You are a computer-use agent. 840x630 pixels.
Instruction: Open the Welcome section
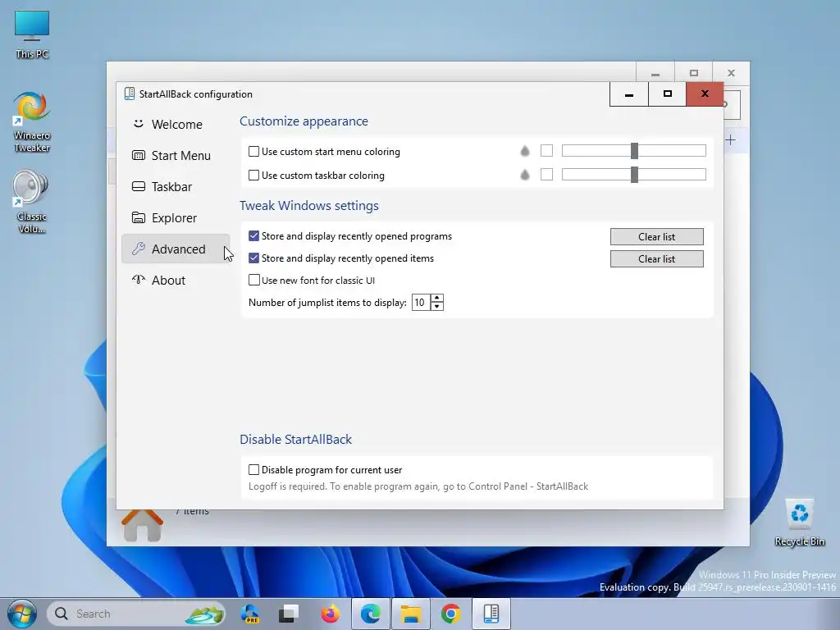pyautogui.click(x=176, y=125)
